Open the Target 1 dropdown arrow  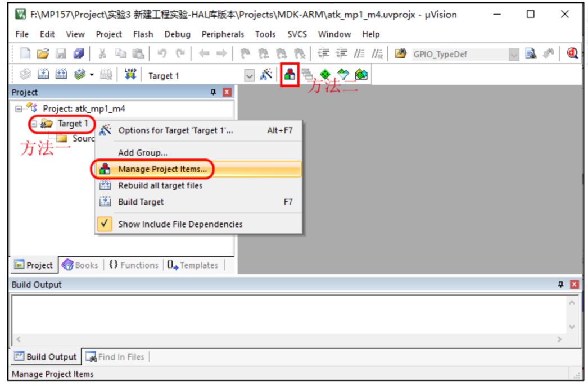point(250,76)
